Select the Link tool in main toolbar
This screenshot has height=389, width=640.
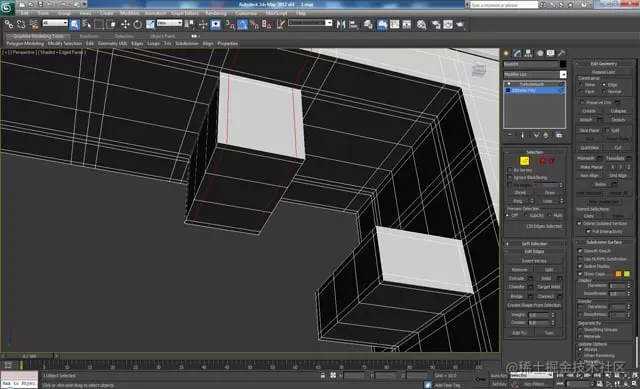9,24
